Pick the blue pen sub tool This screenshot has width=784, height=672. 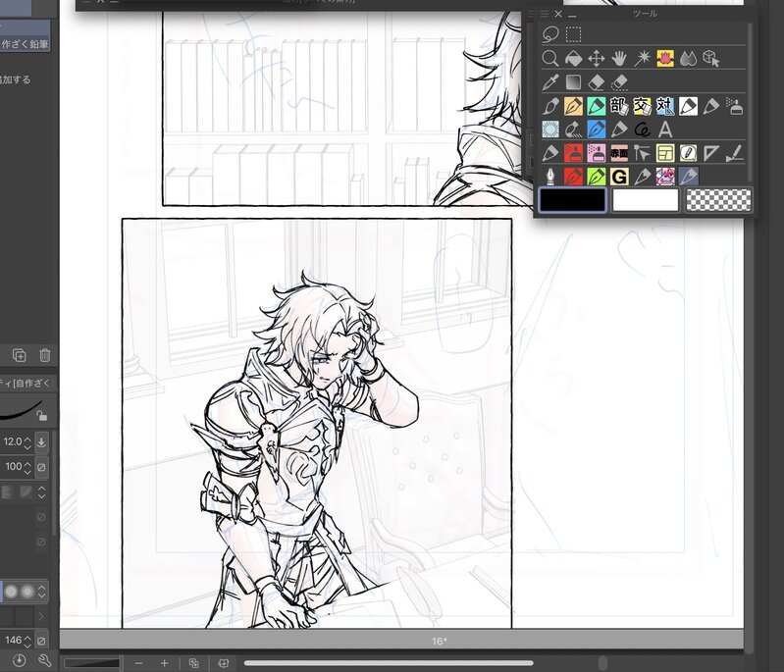596,129
